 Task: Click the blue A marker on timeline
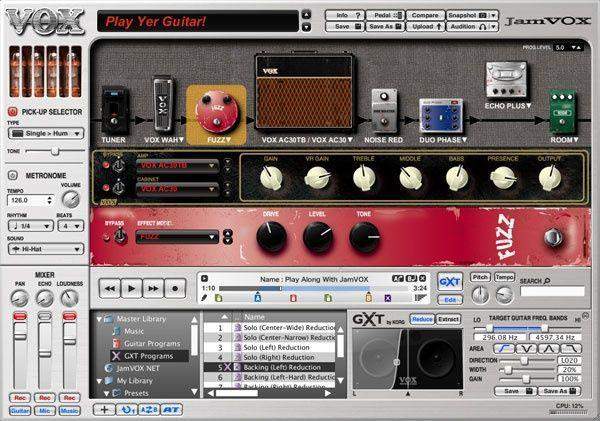(x=258, y=297)
